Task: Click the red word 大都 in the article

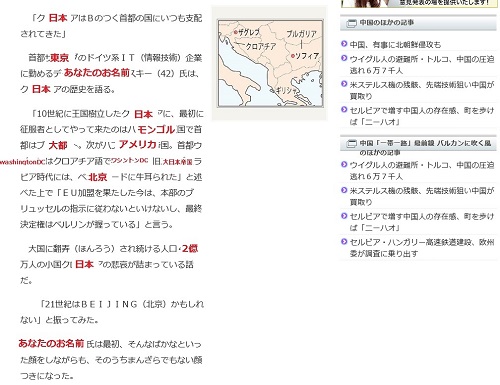Action: tap(58, 145)
